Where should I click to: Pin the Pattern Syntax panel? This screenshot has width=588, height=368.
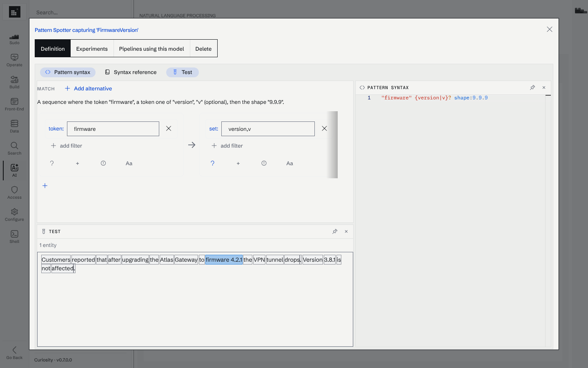click(532, 88)
